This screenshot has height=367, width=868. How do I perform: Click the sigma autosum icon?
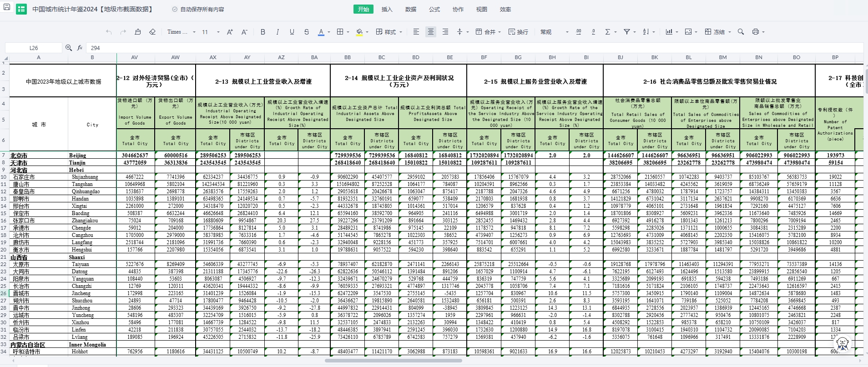tap(608, 32)
